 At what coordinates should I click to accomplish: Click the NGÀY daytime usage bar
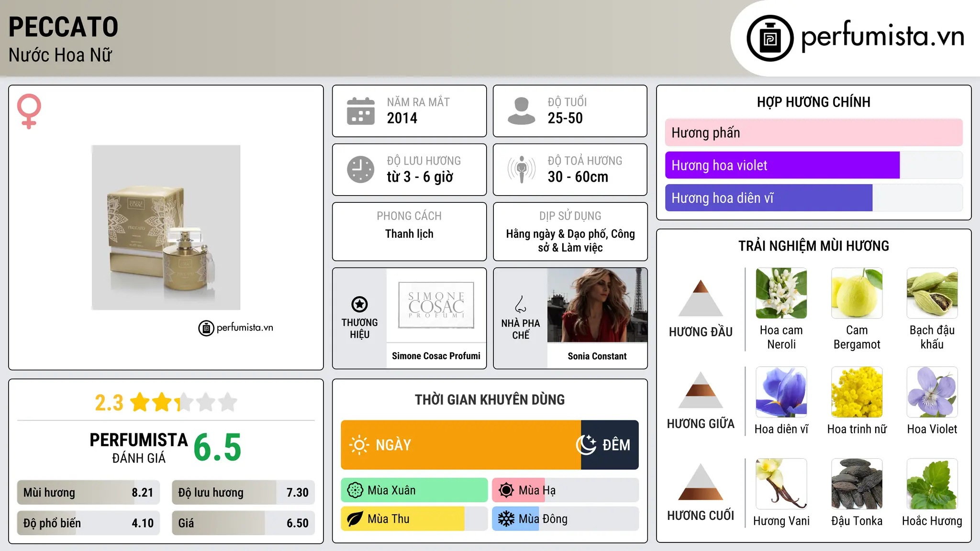pos(461,445)
